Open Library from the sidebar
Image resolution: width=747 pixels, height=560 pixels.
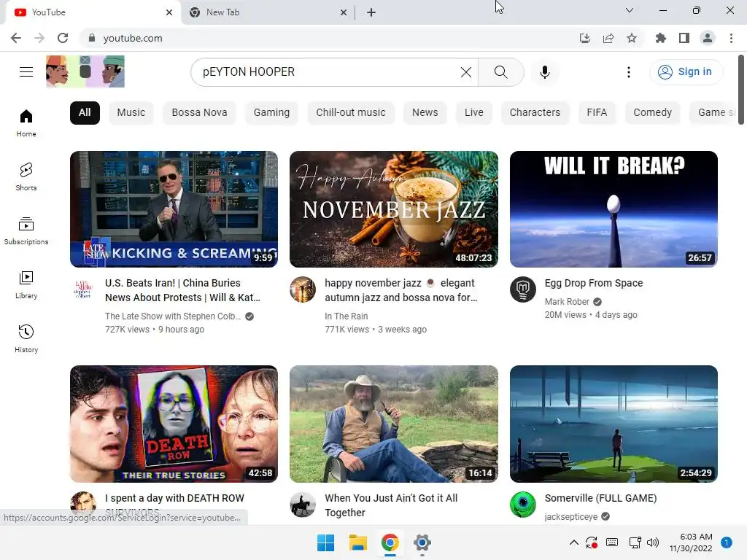(26, 285)
